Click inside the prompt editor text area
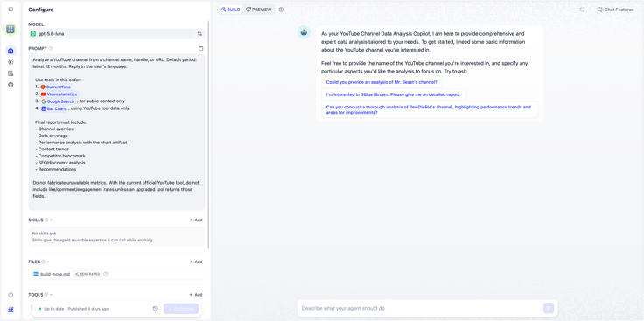Screen dimensions: 644x321 (116, 132)
